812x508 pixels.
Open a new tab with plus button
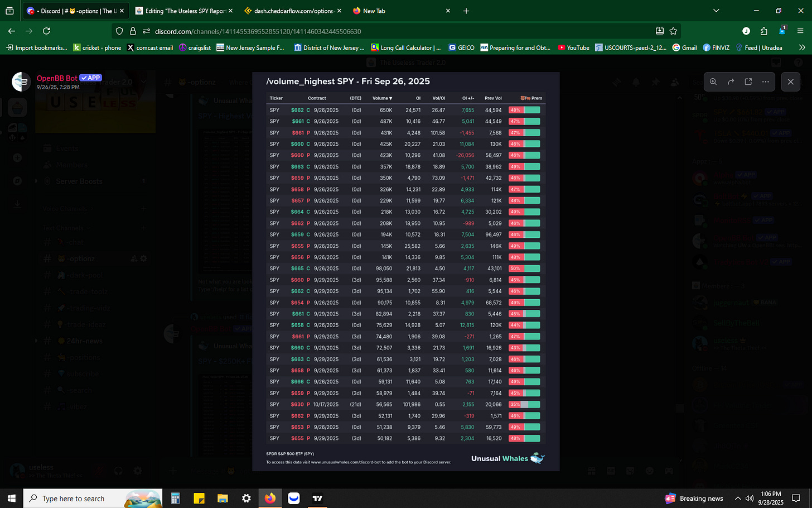pyautogui.click(x=466, y=11)
